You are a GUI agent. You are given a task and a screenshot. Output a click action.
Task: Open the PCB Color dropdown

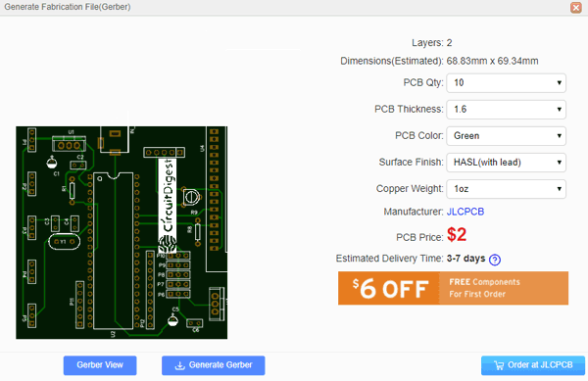click(x=506, y=136)
